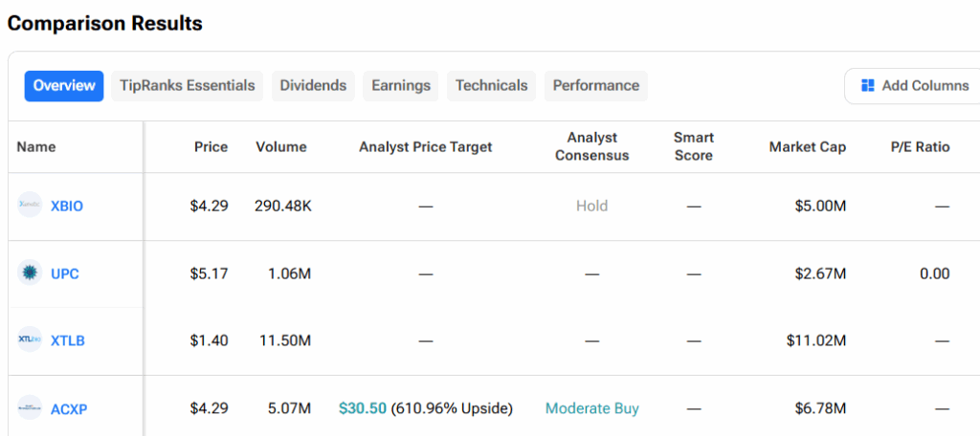The height and width of the screenshot is (436, 980).
Task: Switch to the Overview tab
Action: (64, 86)
